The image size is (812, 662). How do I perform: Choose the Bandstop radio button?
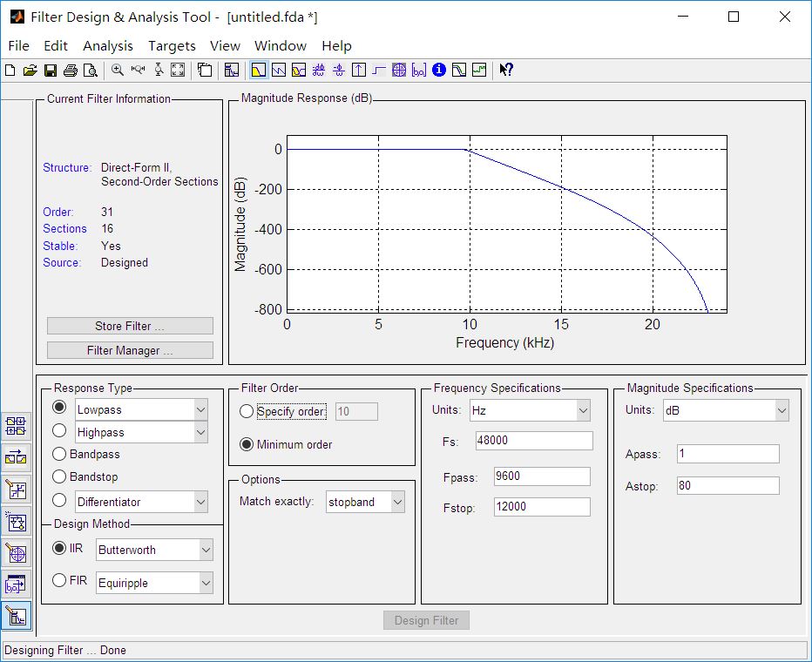pos(59,476)
